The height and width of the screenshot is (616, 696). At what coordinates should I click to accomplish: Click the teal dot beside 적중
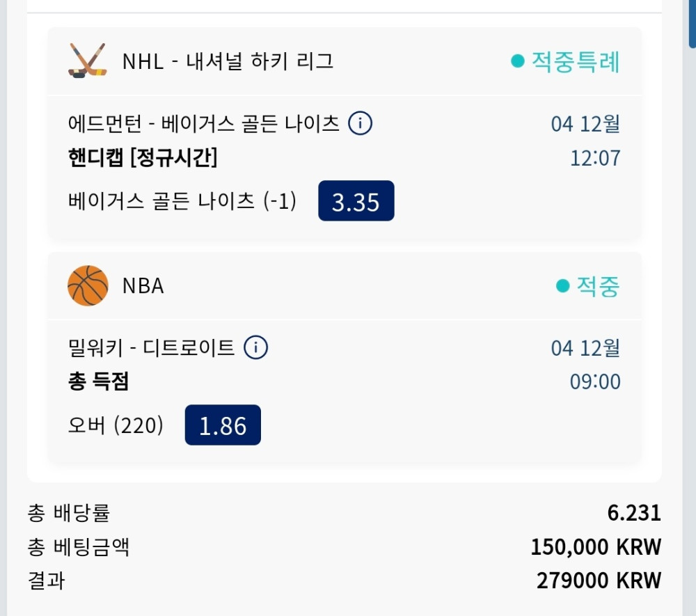click(x=562, y=286)
